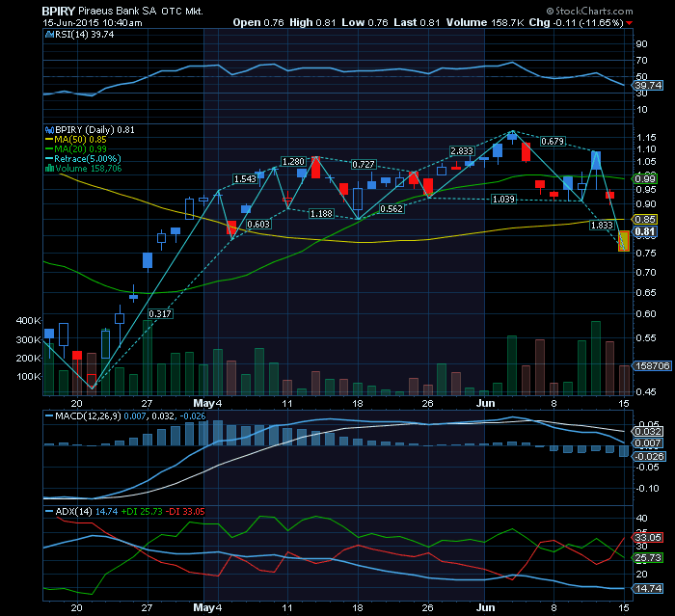
Task: Click the Last 0.81 value
Action: tap(417, 22)
